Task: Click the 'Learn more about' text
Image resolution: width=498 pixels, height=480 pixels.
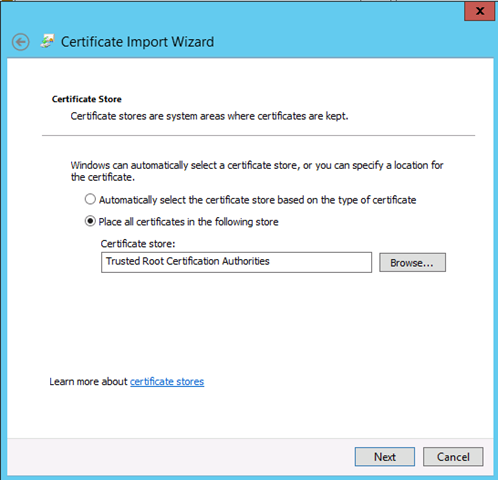Action: coord(88,382)
